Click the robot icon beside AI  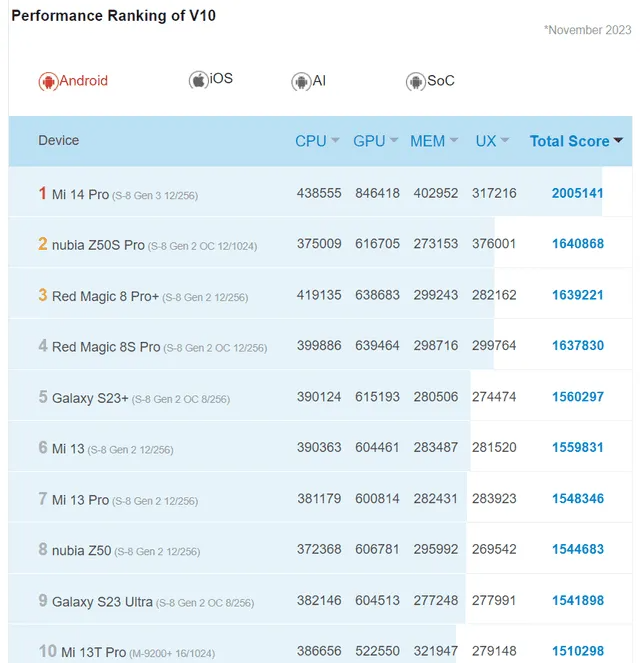[x=301, y=82]
